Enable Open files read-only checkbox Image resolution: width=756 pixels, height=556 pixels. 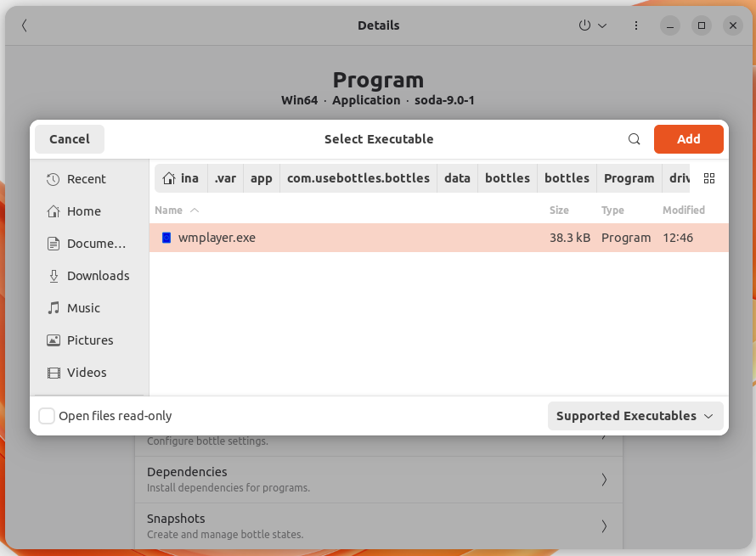tap(47, 416)
